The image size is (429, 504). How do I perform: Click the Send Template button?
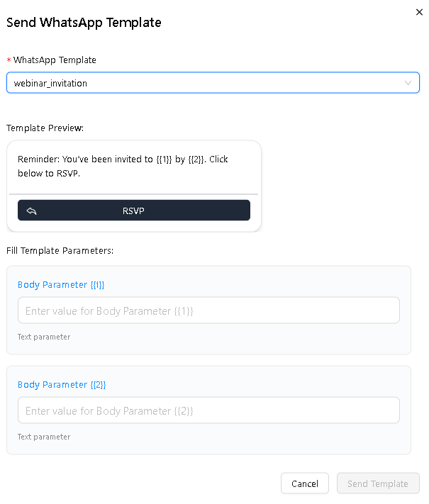[x=378, y=483]
